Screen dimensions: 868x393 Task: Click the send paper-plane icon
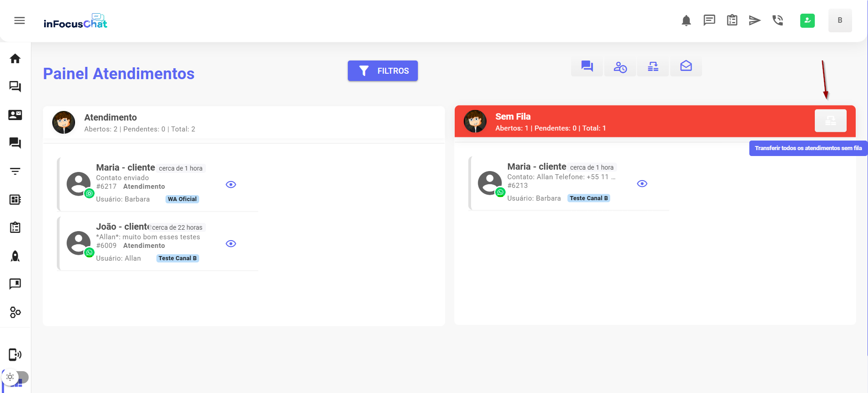(755, 20)
